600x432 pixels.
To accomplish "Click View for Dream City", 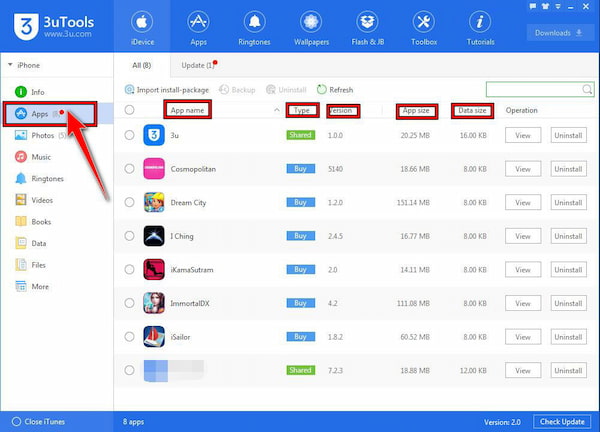I will pyautogui.click(x=523, y=202).
